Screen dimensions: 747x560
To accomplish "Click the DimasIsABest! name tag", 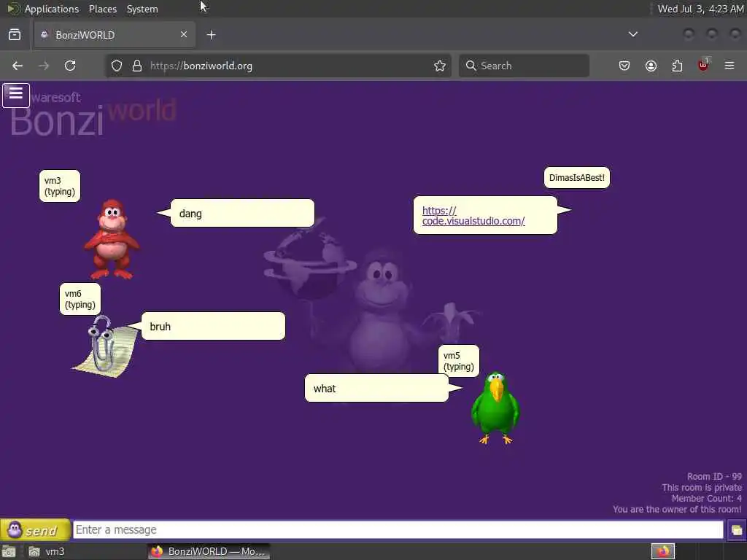I will [577, 178].
